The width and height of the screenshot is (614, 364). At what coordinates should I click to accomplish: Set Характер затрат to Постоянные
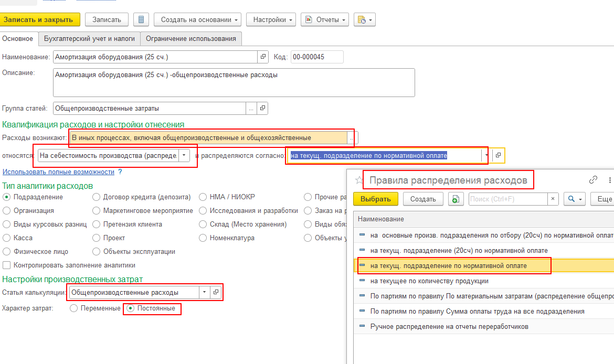point(130,308)
